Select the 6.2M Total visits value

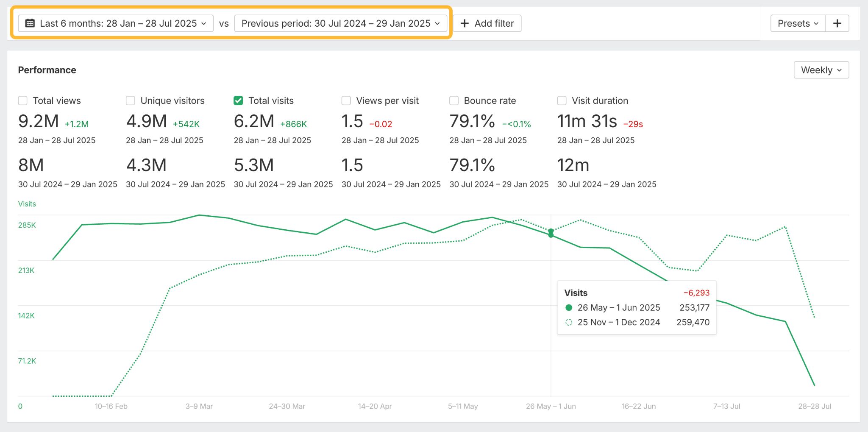(254, 122)
